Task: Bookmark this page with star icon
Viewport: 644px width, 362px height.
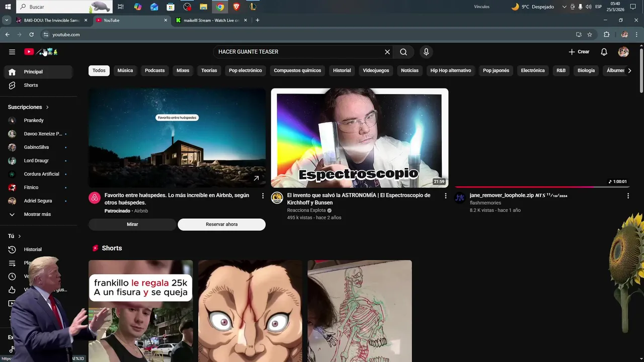Action: (x=590, y=35)
